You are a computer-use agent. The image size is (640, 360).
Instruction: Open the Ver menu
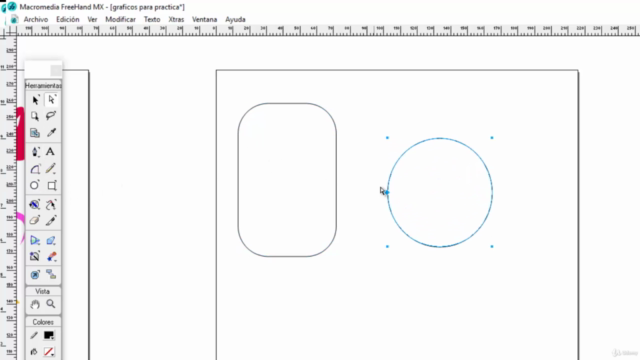coord(92,20)
